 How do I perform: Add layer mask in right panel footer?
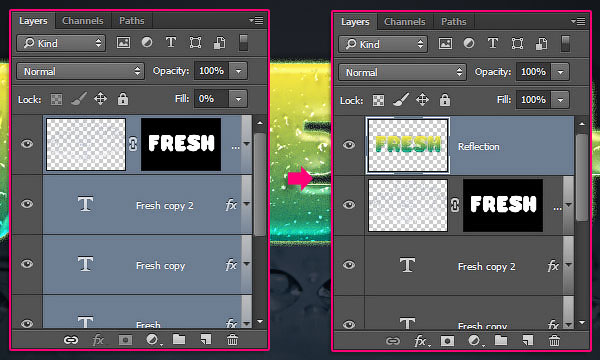pyautogui.click(x=447, y=341)
